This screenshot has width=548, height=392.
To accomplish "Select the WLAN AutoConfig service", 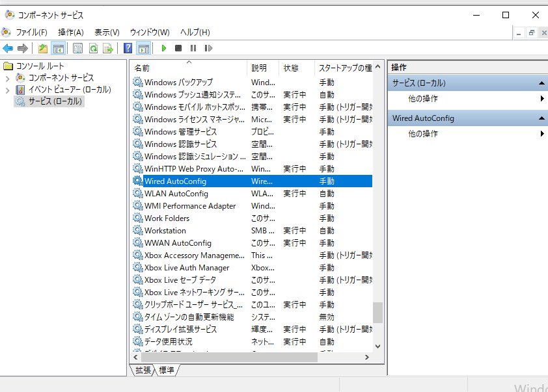I will pos(252,194).
